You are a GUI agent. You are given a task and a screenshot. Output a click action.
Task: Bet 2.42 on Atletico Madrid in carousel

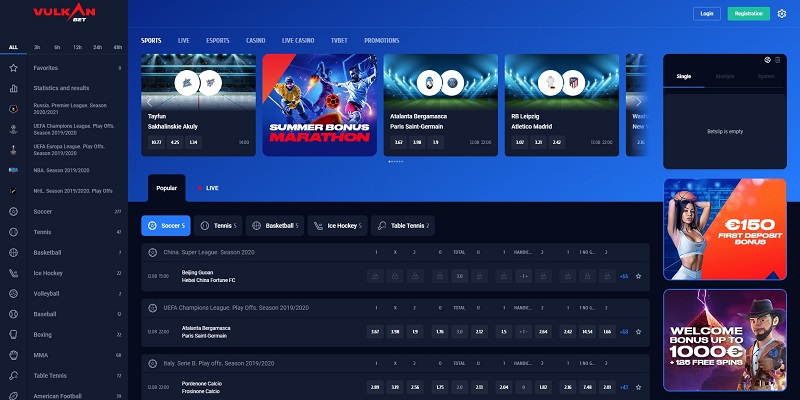pyautogui.click(x=557, y=142)
